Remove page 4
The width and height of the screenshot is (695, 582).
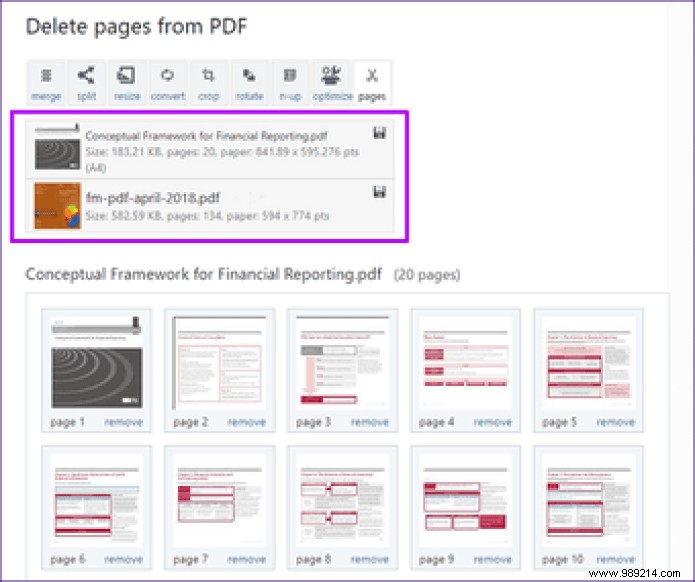[493, 422]
